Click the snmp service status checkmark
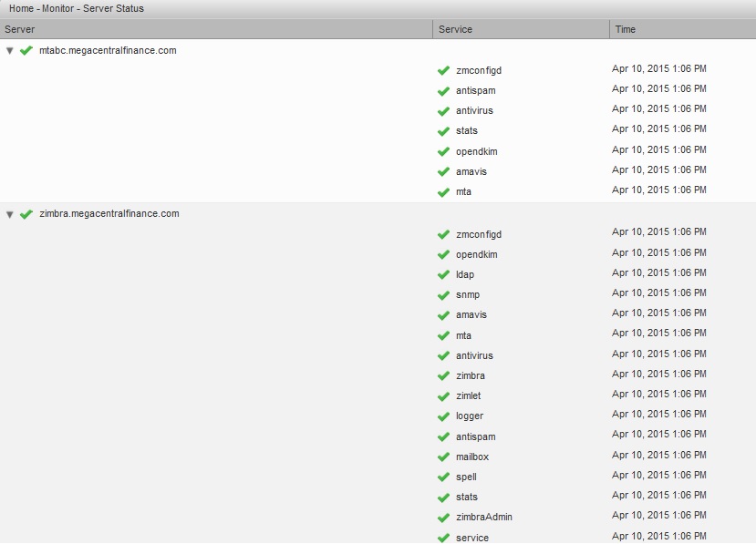 pos(443,295)
